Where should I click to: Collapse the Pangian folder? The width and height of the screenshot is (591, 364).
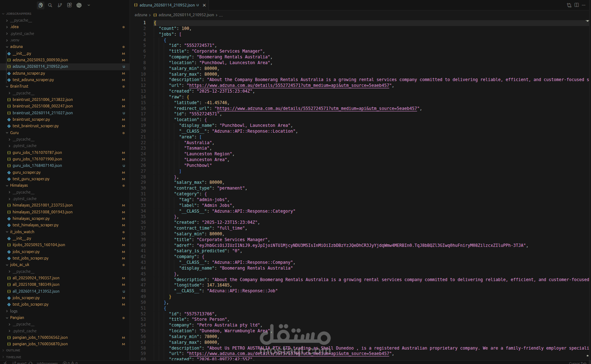click(x=17, y=318)
